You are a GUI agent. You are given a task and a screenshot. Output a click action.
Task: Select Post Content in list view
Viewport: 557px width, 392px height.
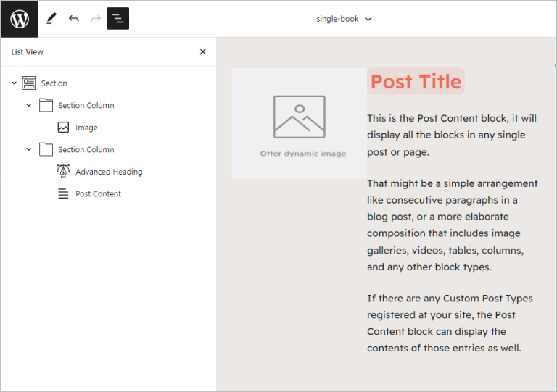98,193
